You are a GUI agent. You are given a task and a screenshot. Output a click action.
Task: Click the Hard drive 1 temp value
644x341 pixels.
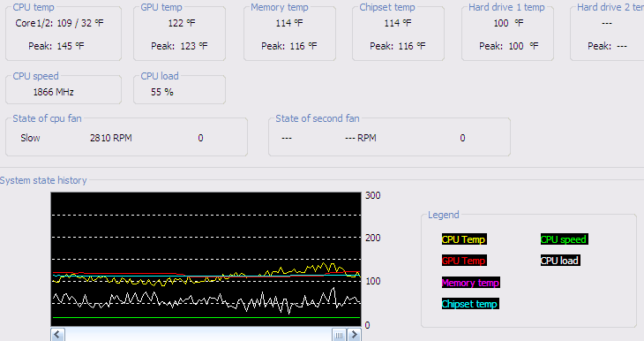point(508,24)
